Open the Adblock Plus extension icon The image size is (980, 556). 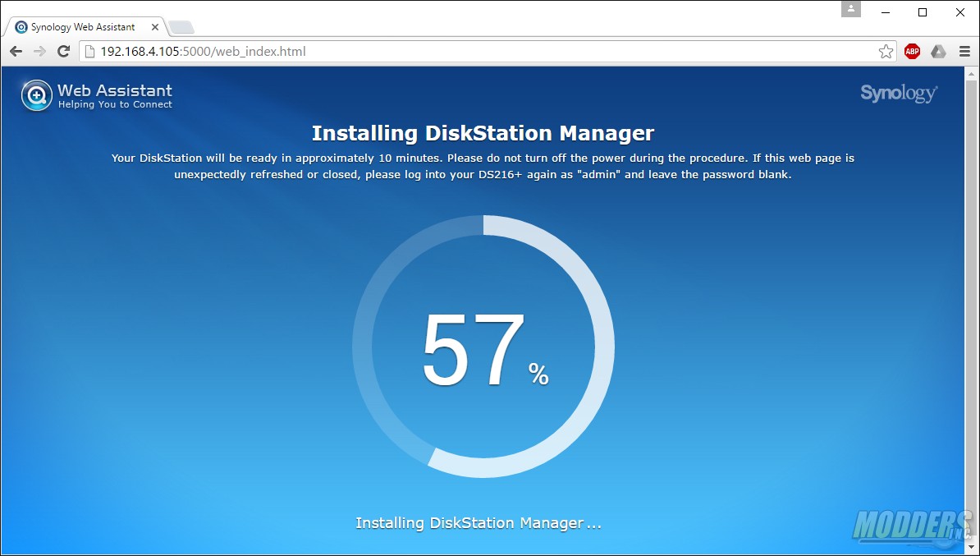[x=912, y=51]
